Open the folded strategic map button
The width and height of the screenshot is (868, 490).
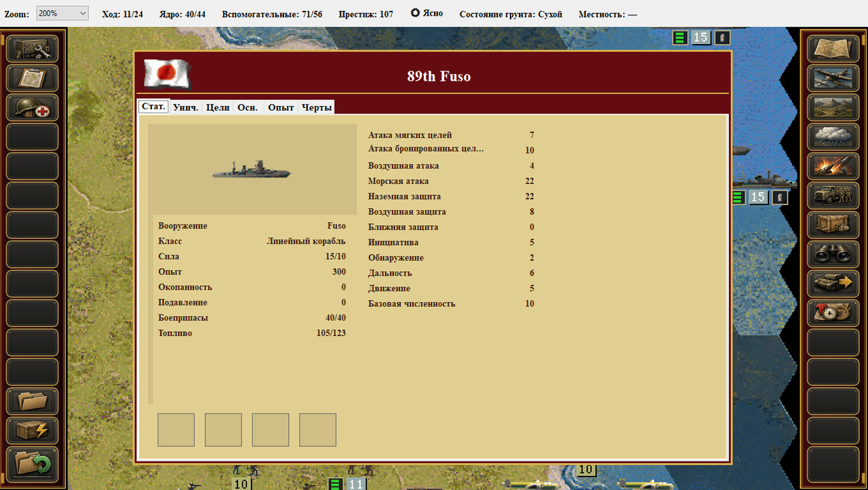pyautogui.click(x=833, y=49)
